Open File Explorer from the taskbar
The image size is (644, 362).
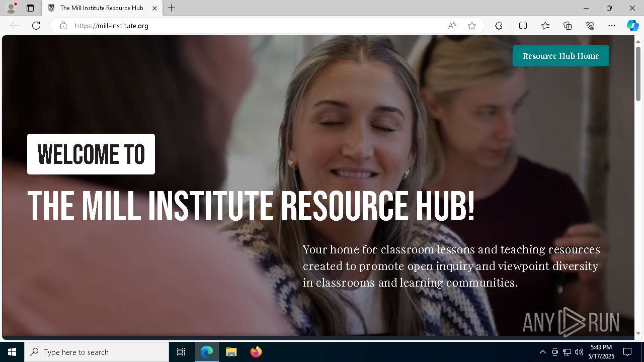[231, 352]
